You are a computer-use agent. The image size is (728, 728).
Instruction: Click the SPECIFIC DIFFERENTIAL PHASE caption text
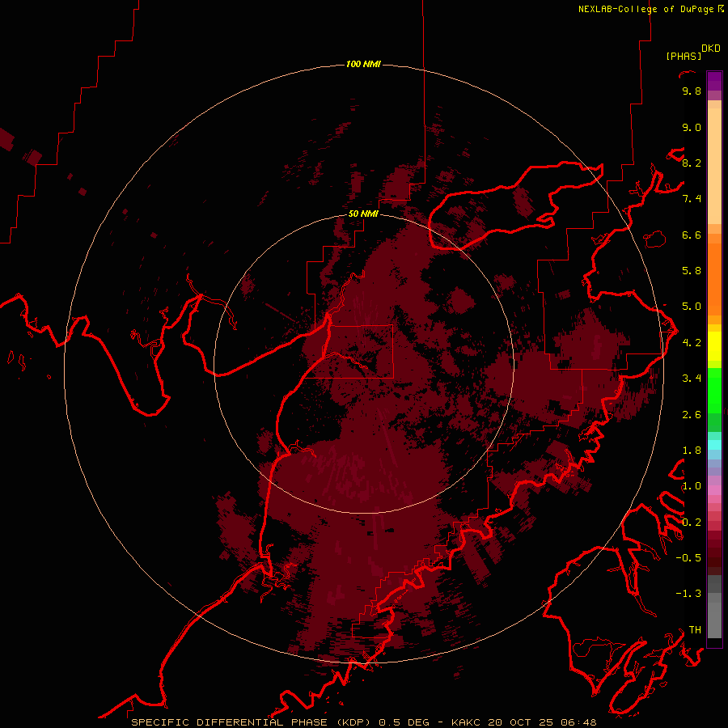(231, 722)
